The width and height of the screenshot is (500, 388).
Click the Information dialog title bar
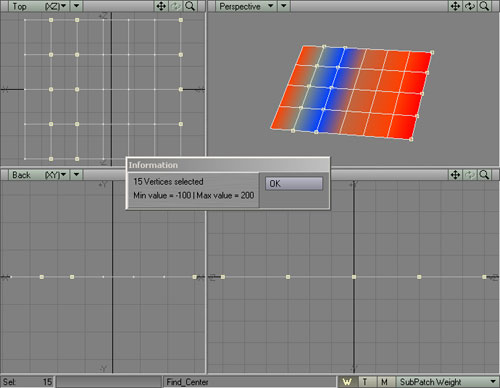[x=228, y=165]
